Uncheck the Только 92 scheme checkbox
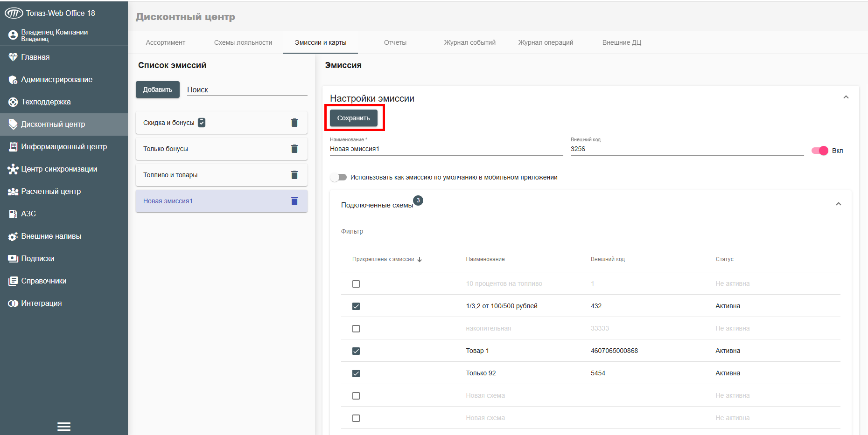Screen dimensions: 868x435 (356, 373)
